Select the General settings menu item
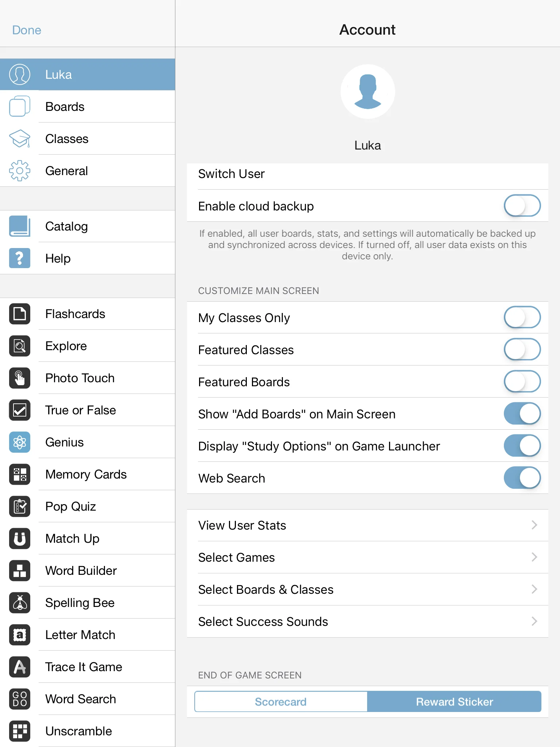The width and height of the screenshot is (560, 747). pos(87,171)
